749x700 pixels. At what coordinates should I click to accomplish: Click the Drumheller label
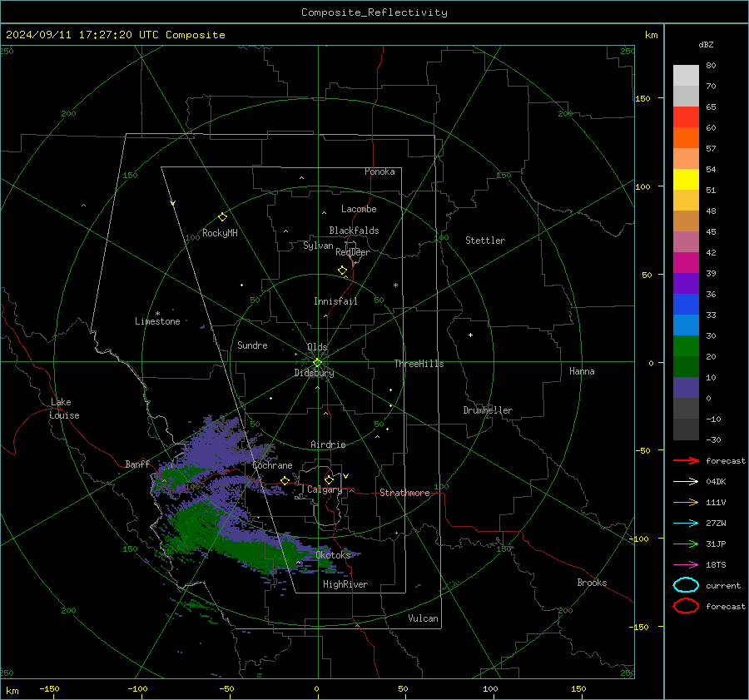coord(488,410)
